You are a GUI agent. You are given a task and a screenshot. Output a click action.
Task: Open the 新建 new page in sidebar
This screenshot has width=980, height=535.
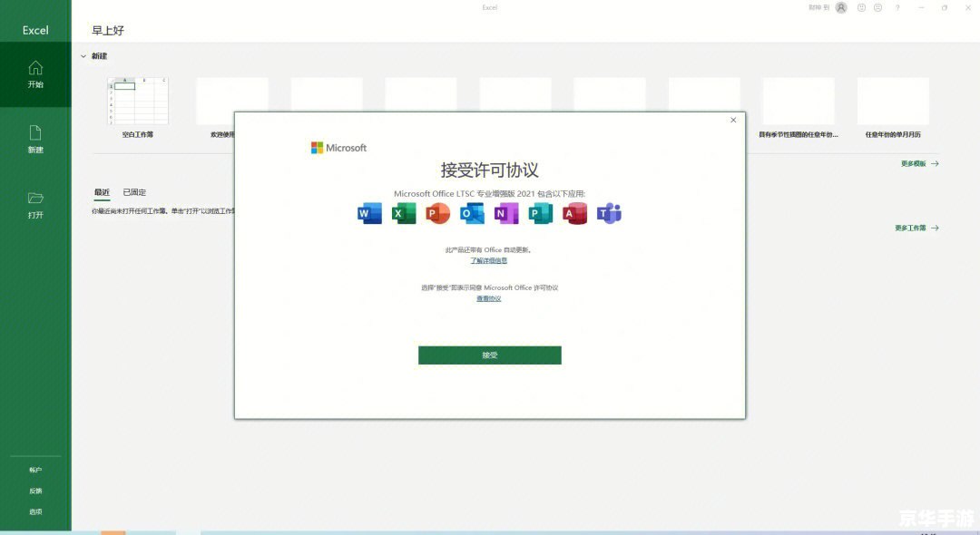(35, 140)
